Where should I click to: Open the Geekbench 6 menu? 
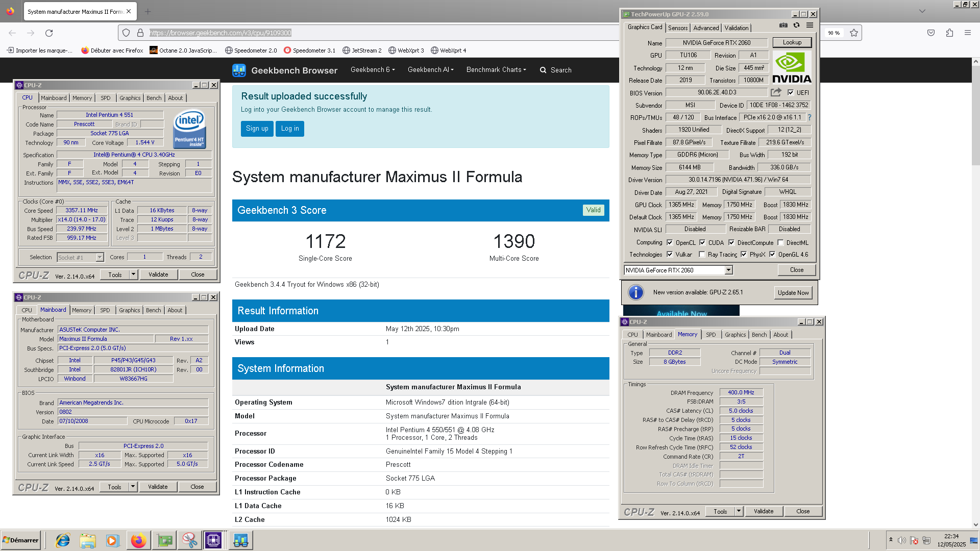point(373,70)
